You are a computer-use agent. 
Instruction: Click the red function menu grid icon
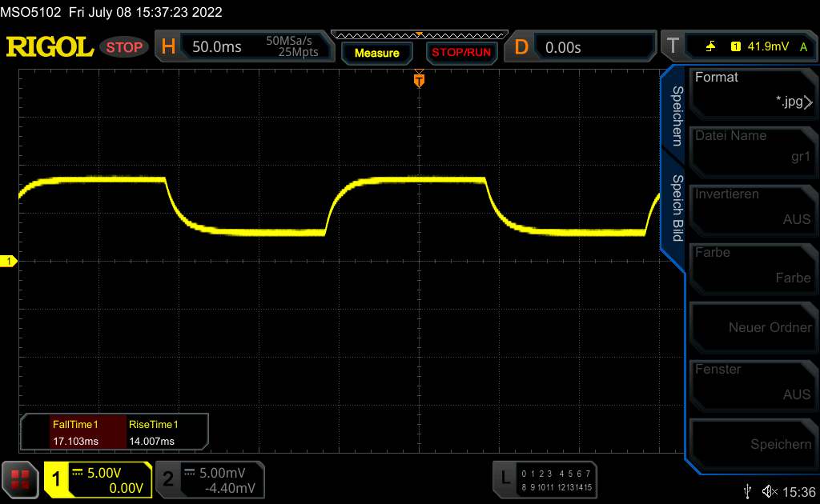20,479
